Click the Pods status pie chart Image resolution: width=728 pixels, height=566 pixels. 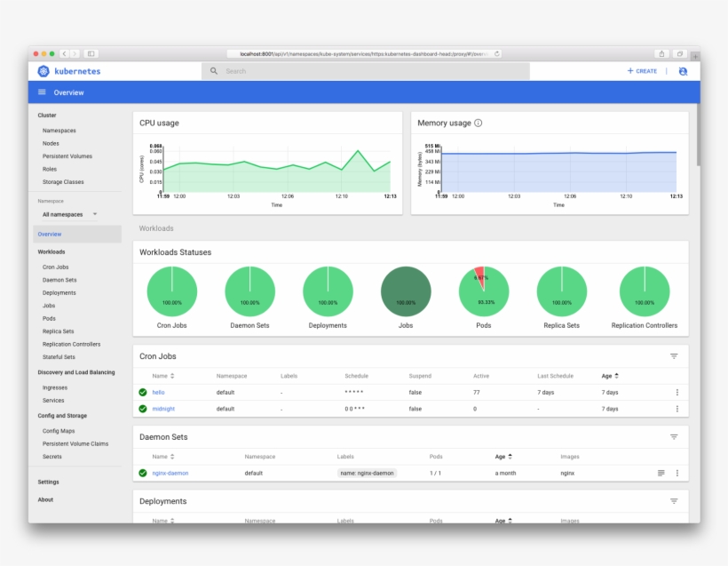pyautogui.click(x=483, y=291)
